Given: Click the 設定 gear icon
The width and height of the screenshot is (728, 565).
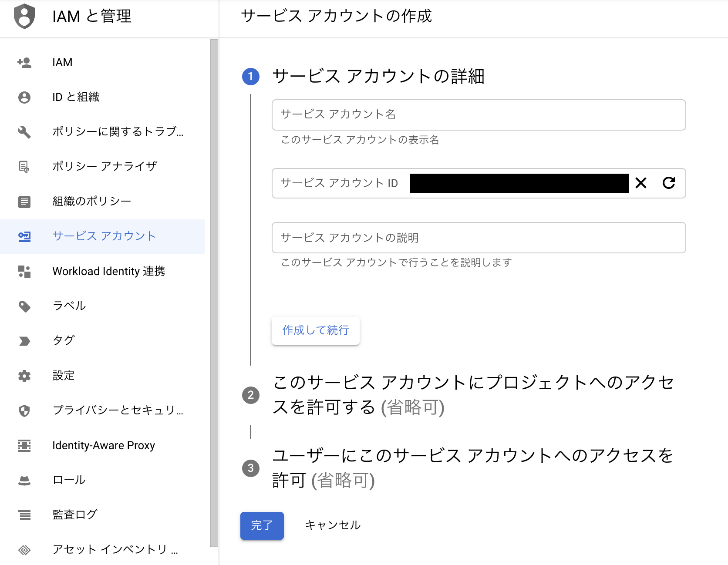Looking at the screenshot, I should (x=24, y=376).
